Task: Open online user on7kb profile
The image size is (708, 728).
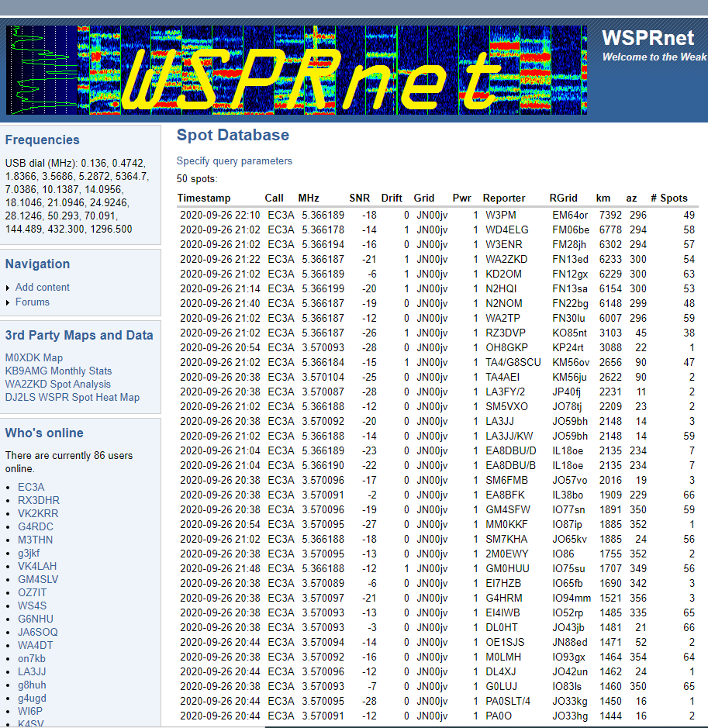Action: tap(32, 658)
